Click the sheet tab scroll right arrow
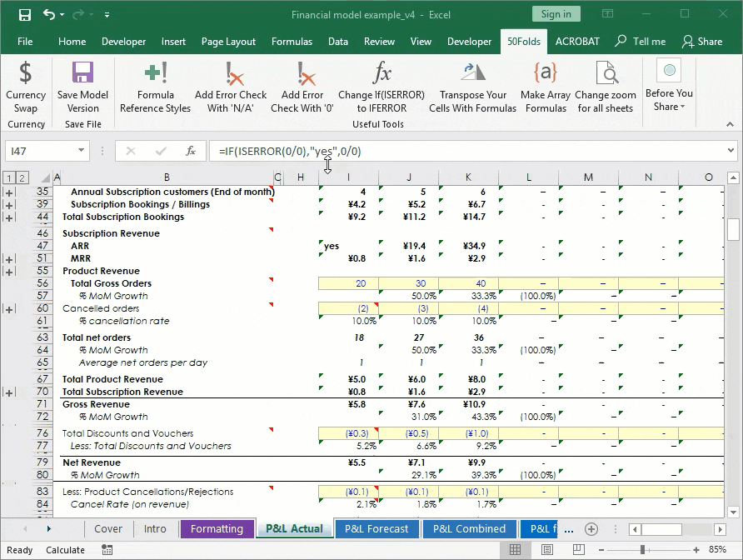 pos(49,528)
